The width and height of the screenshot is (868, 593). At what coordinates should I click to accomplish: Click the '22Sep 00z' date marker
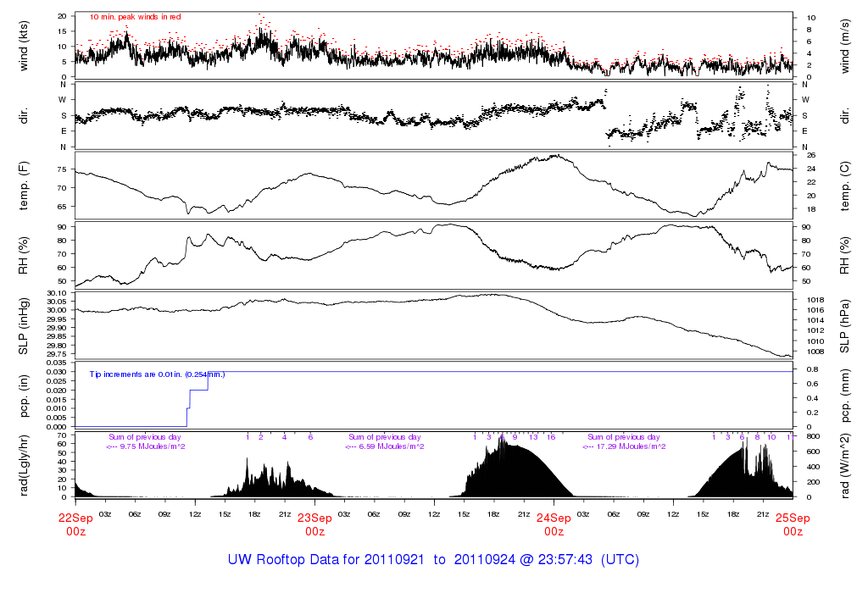75,524
